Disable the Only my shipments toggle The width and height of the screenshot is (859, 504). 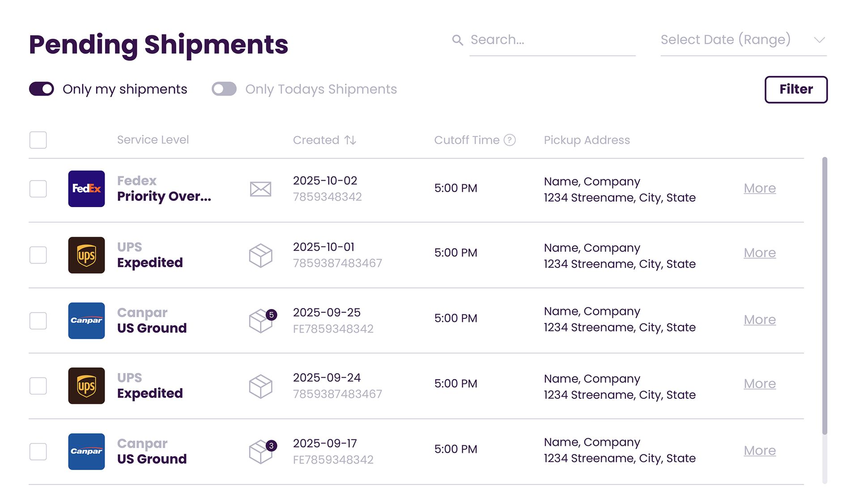41,89
